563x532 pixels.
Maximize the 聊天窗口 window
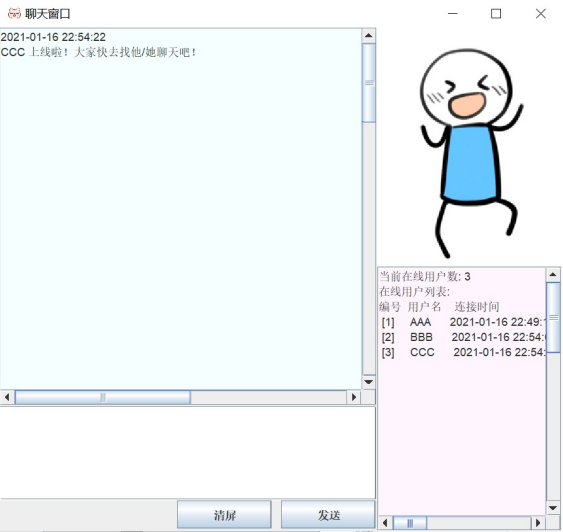pos(496,14)
